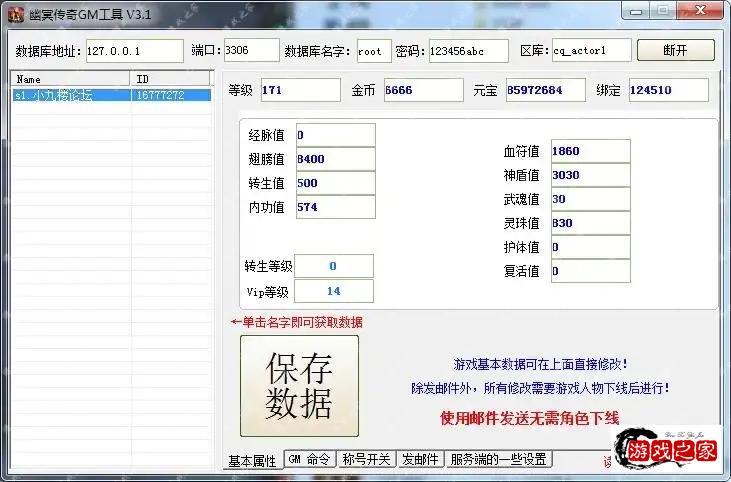Image resolution: width=731 pixels, height=482 pixels.
Task: Click the app icon in title bar
Action: coord(15,14)
